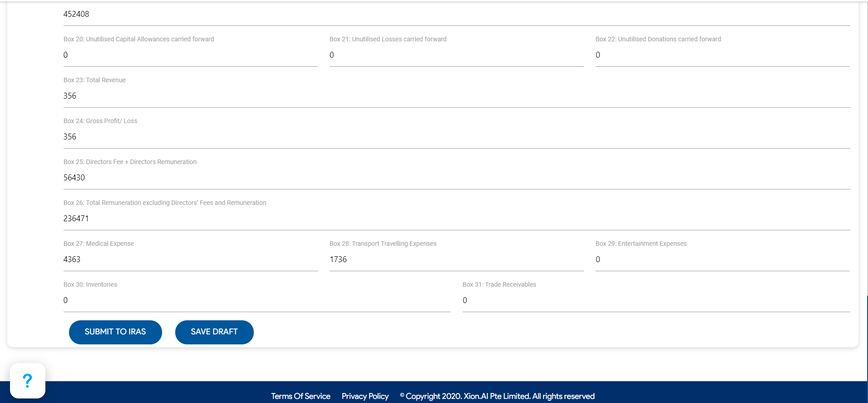Edit the Box 31 Trade Receivables field

[656, 300]
